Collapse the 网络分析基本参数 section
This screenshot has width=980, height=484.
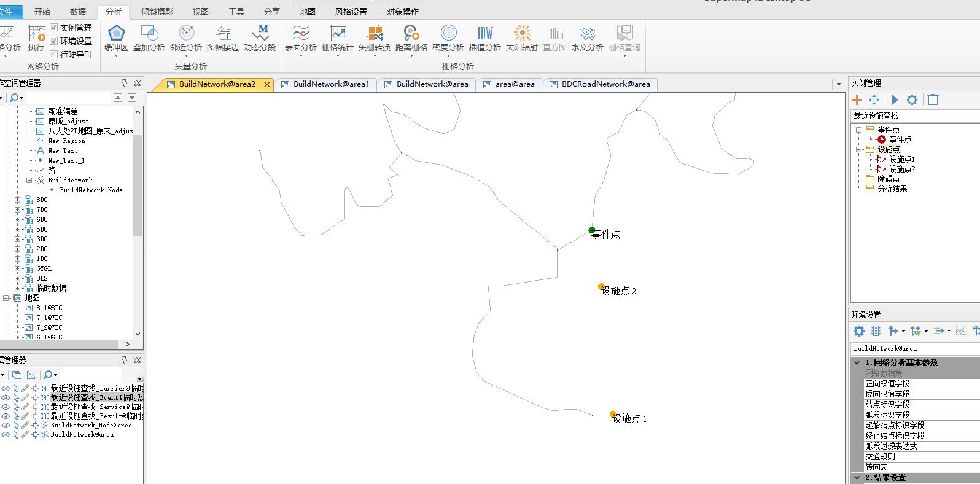click(x=857, y=362)
